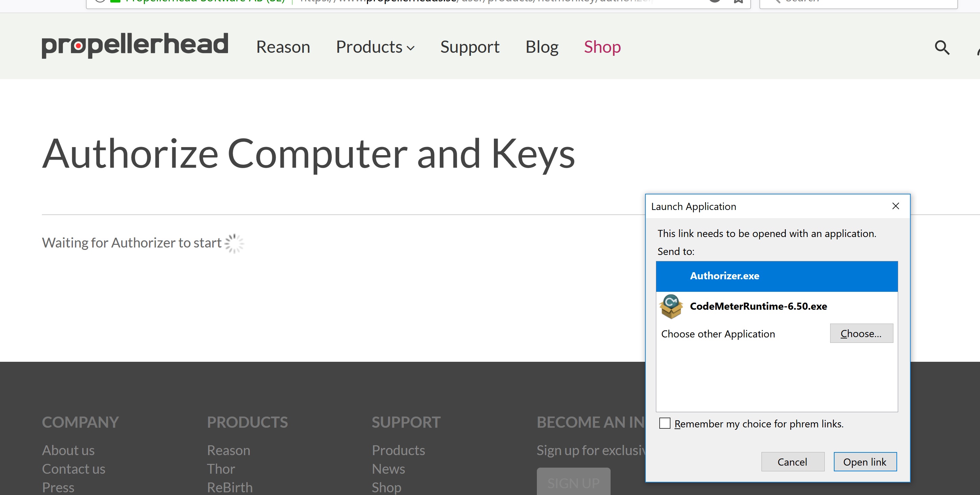Open the About us footer link
This screenshot has width=980, height=495.
tap(68, 450)
